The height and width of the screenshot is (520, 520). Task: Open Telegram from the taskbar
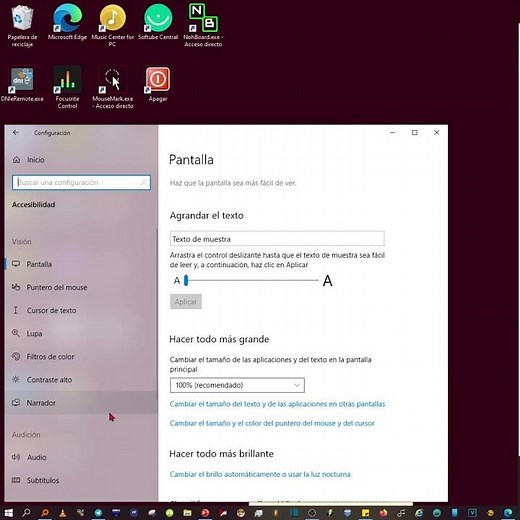[98, 513]
